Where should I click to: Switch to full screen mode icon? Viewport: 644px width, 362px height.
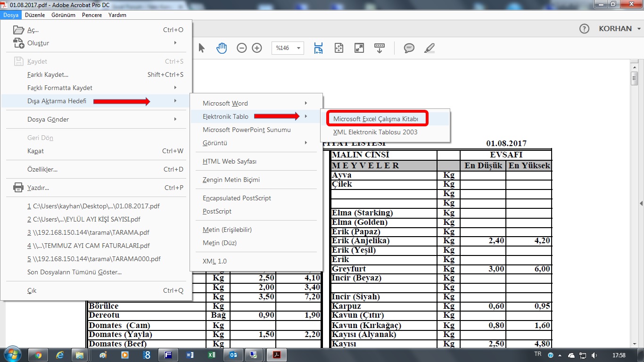(x=359, y=48)
